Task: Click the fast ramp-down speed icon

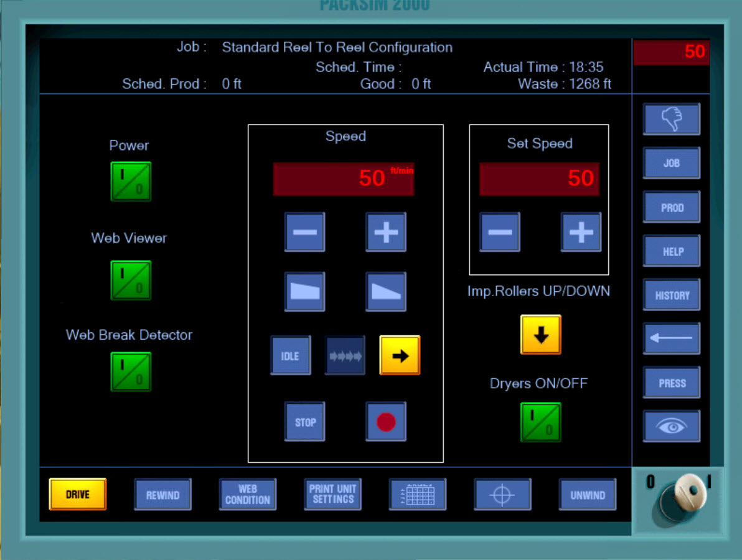Action: click(x=386, y=291)
